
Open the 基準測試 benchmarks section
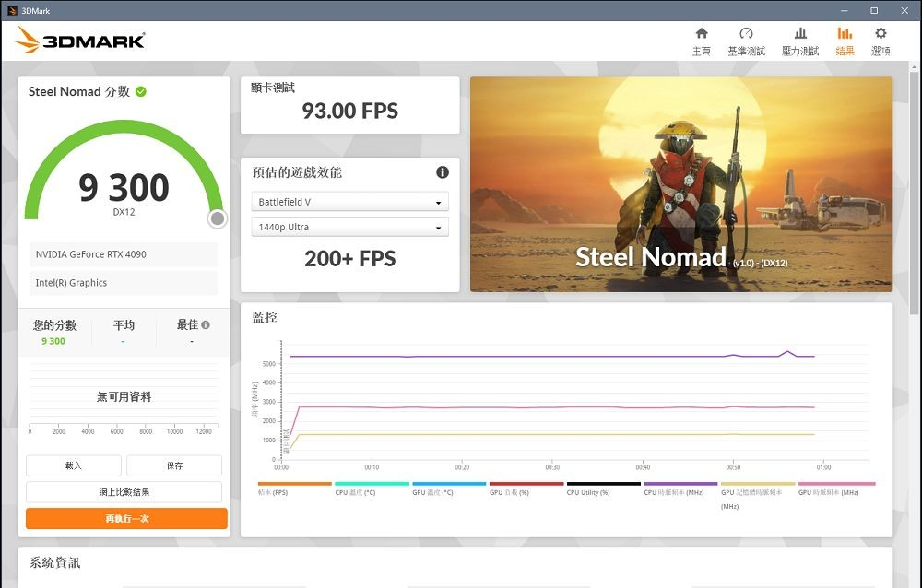click(x=746, y=41)
